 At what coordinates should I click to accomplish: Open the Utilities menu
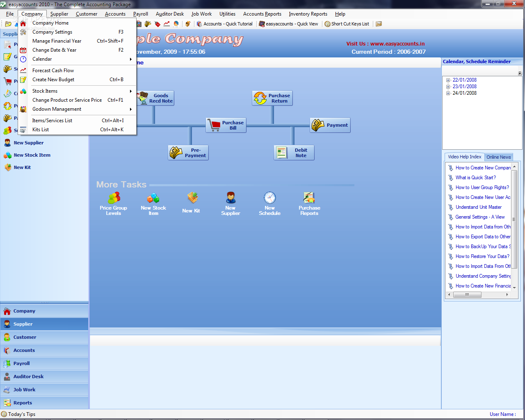coord(227,14)
